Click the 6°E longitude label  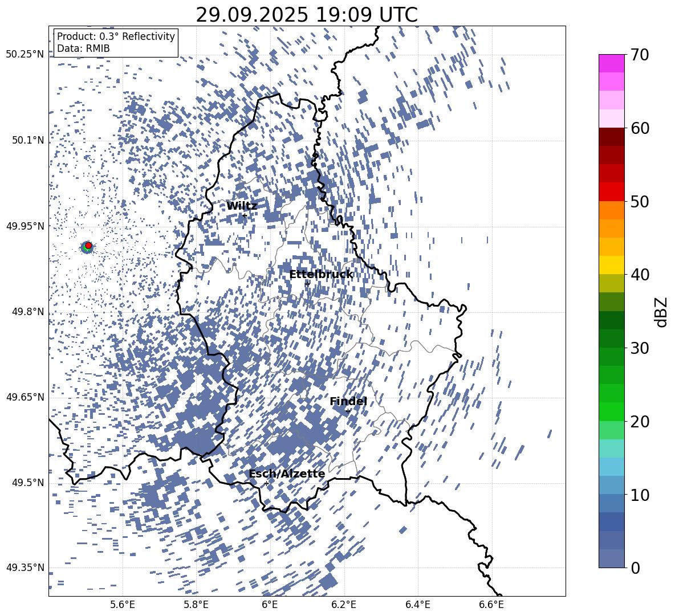(x=270, y=605)
